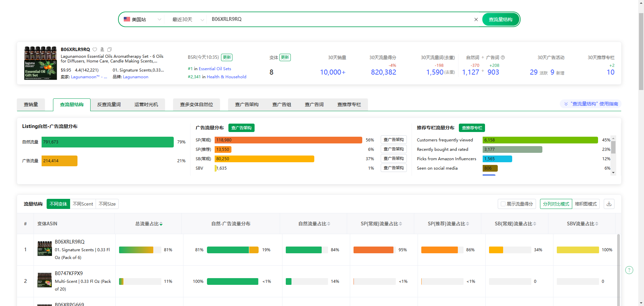
Task: Open the 美国站 marketplace dropdown
Action: [143, 19]
